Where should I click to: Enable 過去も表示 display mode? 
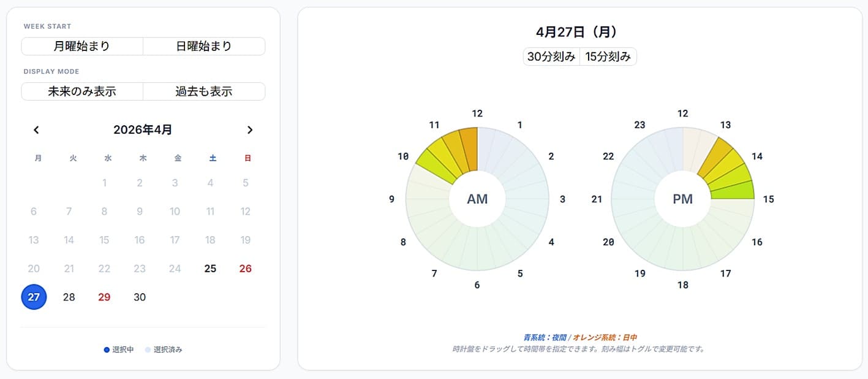pos(204,92)
